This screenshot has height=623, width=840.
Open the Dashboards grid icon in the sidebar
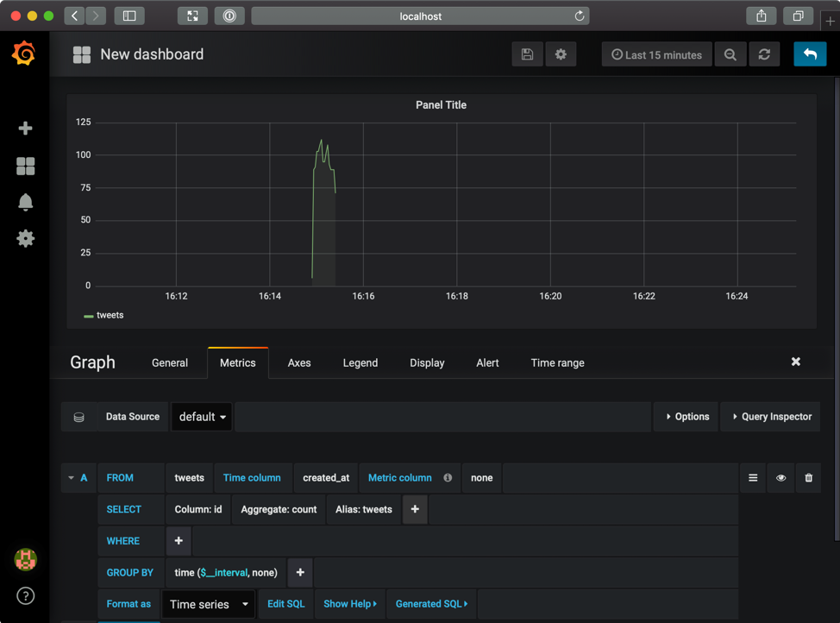[x=25, y=166]
